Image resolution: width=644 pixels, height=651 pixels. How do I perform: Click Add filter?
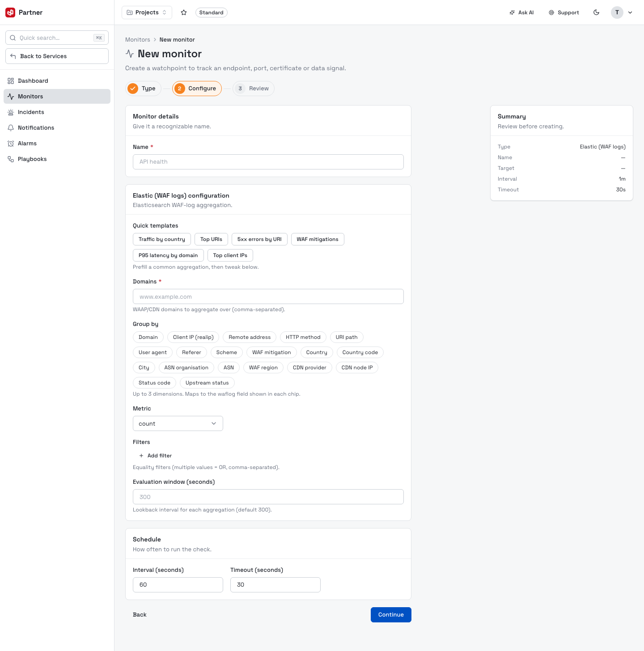[x=155, y=456]
